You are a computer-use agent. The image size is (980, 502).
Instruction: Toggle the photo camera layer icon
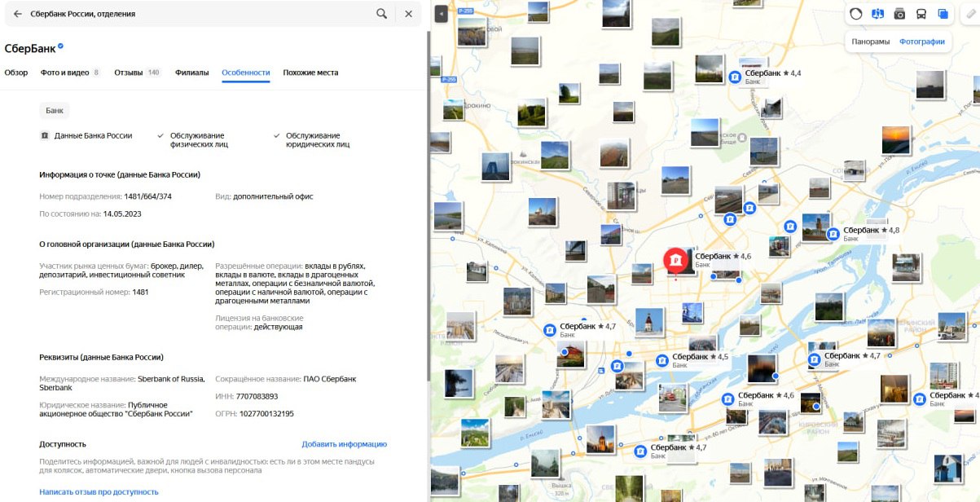899,14
